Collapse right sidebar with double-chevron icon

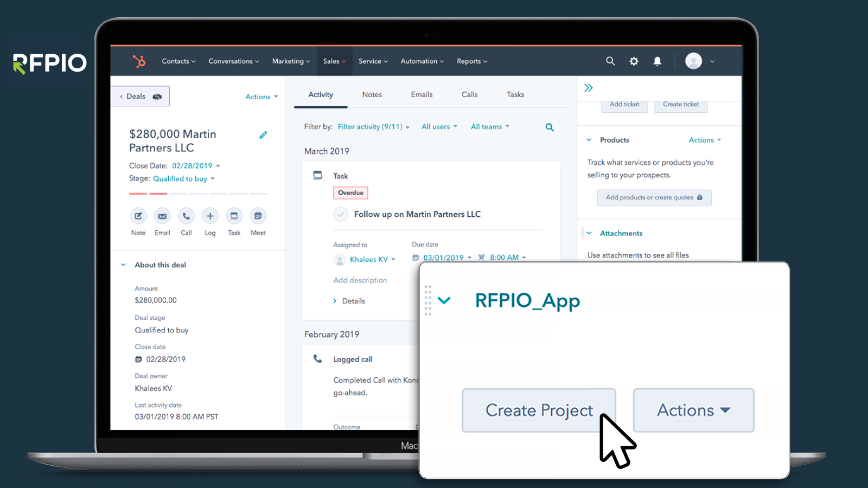589,88
